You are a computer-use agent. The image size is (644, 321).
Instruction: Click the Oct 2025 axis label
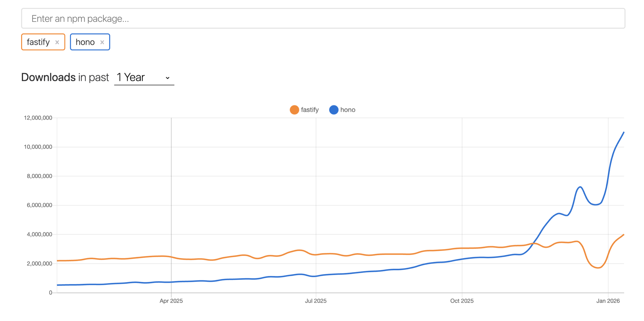[462, 301]
